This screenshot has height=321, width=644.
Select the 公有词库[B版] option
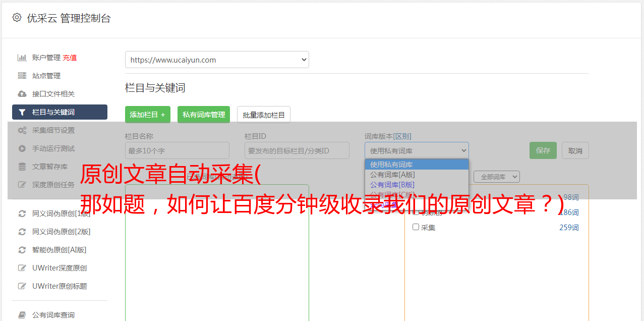pos(392,185)
